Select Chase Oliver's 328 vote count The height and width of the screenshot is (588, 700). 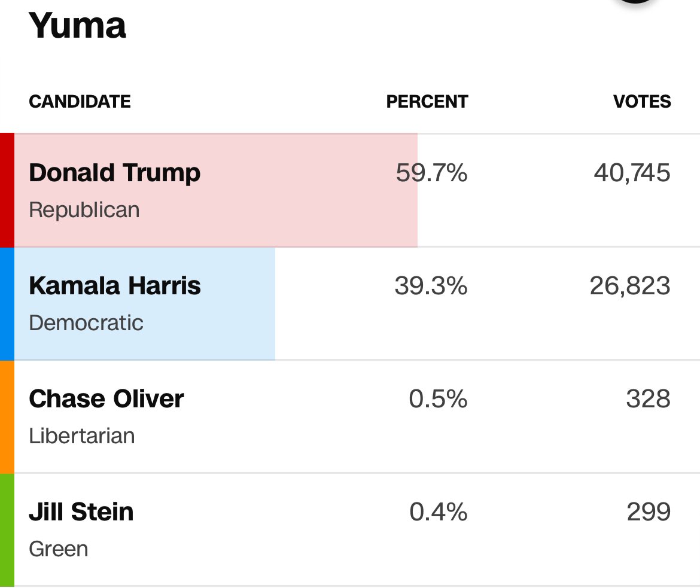tap(648, 399)
